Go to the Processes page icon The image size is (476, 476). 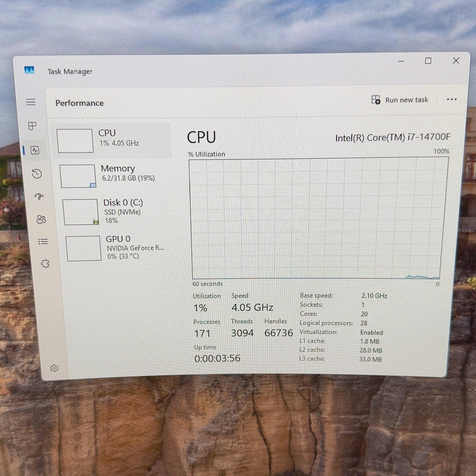32,126
